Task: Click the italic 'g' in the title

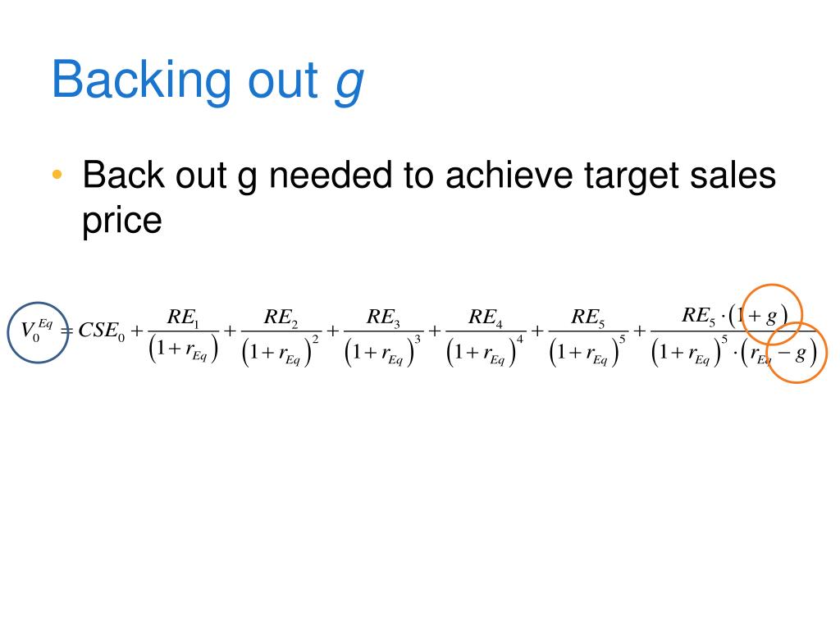Action: pos(349,83)
